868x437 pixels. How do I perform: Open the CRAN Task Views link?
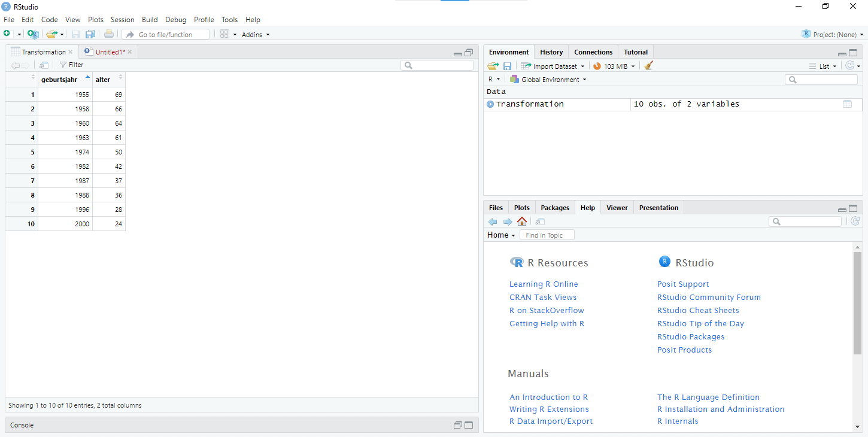[x=543, y=298]
